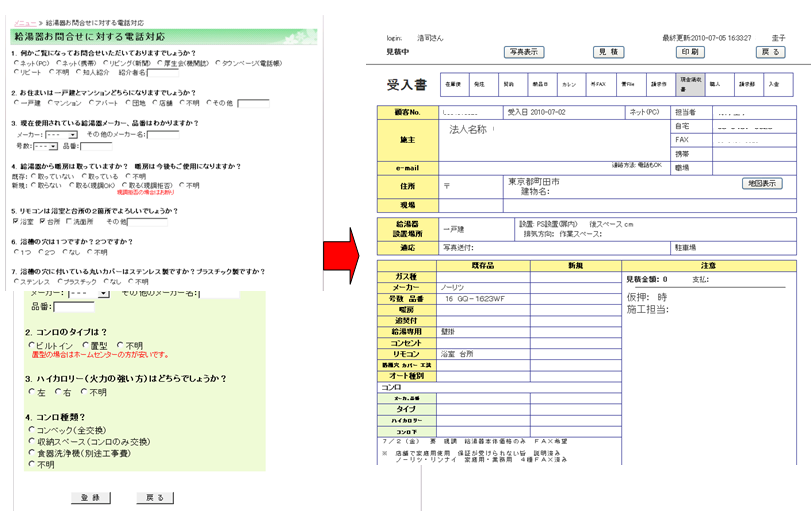Click 戻る button beside 印刷
This screenshot has width=811, height=517.
point(771,52)
